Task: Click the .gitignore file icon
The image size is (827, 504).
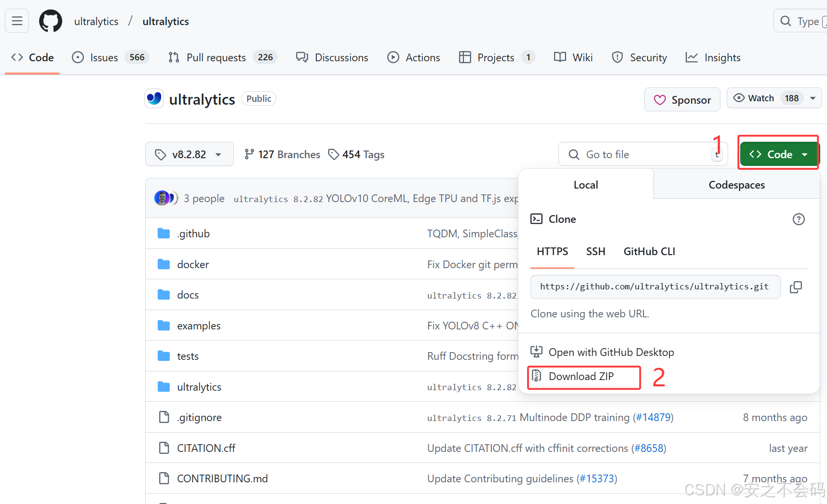Action: (164, 417)
